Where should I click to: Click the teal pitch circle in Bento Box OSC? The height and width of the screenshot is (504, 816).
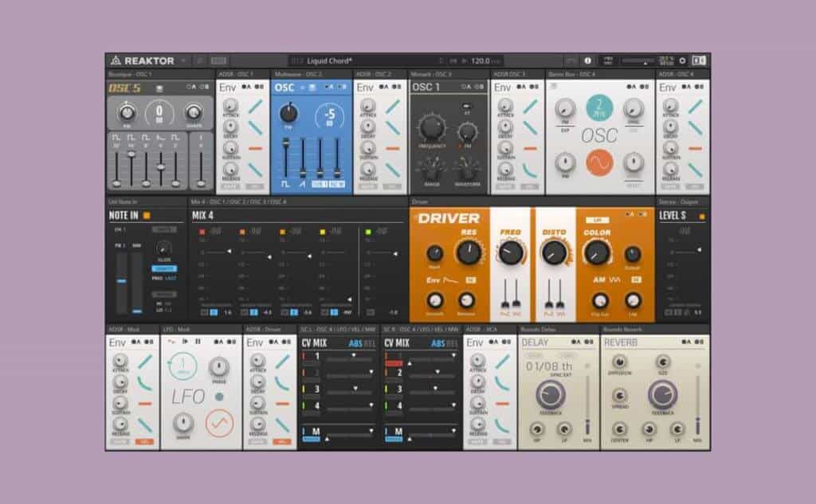pos(599,107)
